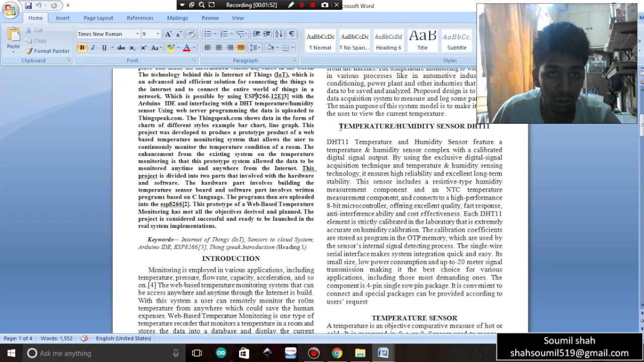
Task: Open the Clipboard pane launcher
Action: click(69, 60)
